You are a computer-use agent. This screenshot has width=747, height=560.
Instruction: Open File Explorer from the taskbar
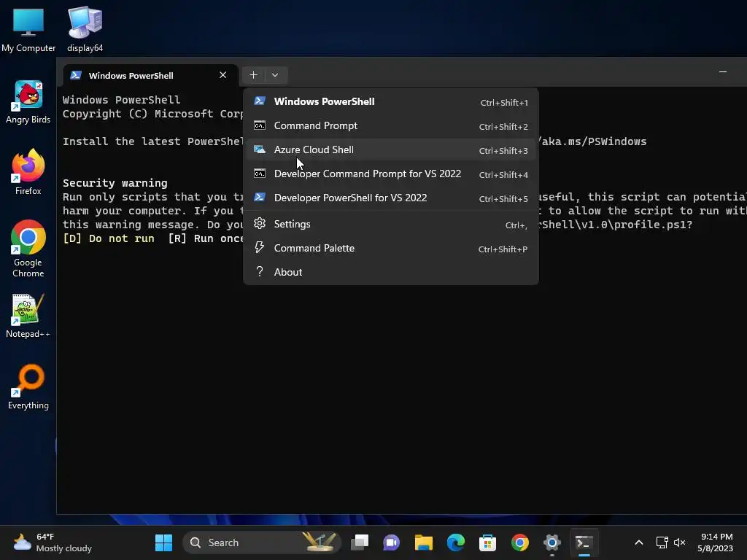[x=424, y=542]
